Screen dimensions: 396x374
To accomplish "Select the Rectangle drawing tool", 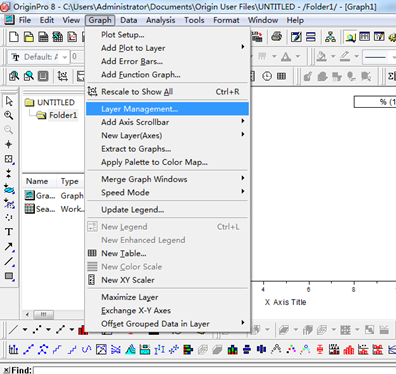I will pyautogui.click(x=9, y=276).
